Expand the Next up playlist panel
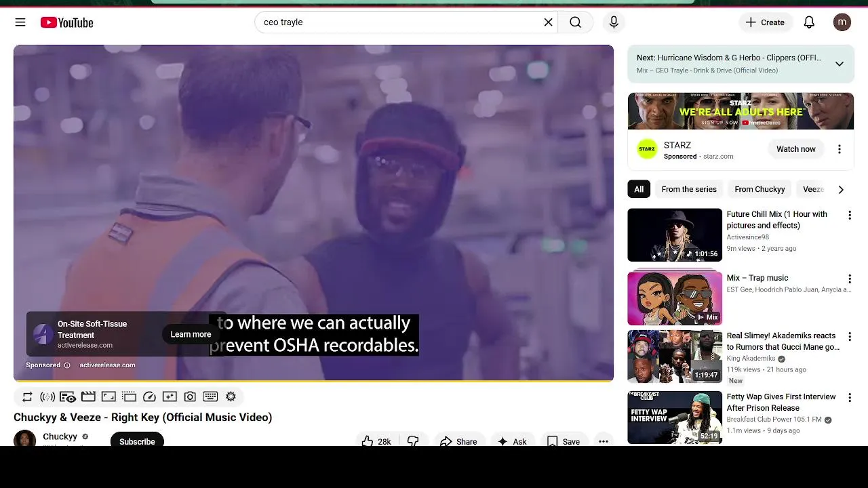 [839, 64]
